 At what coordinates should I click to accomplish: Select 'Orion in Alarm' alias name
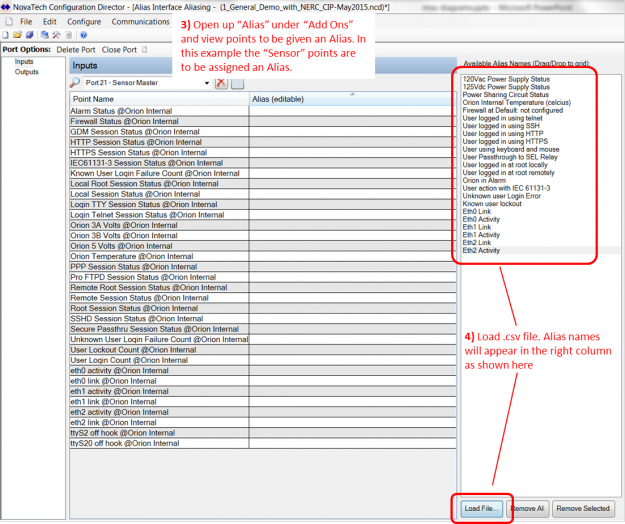click(x=484, y=180)
